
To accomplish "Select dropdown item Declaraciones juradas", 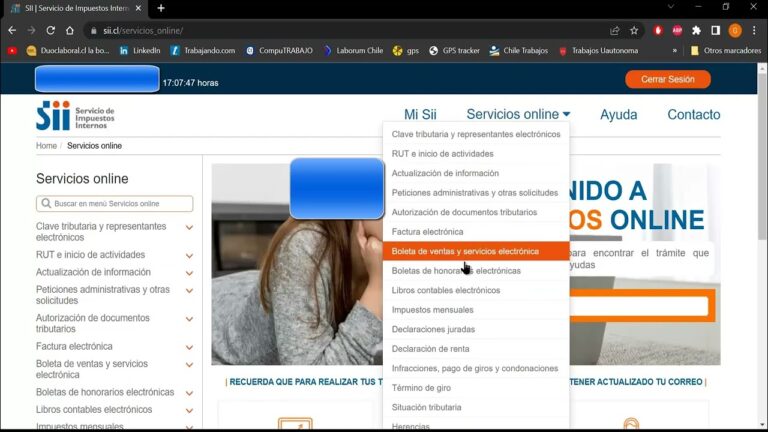I will click(x=476, y=329).
